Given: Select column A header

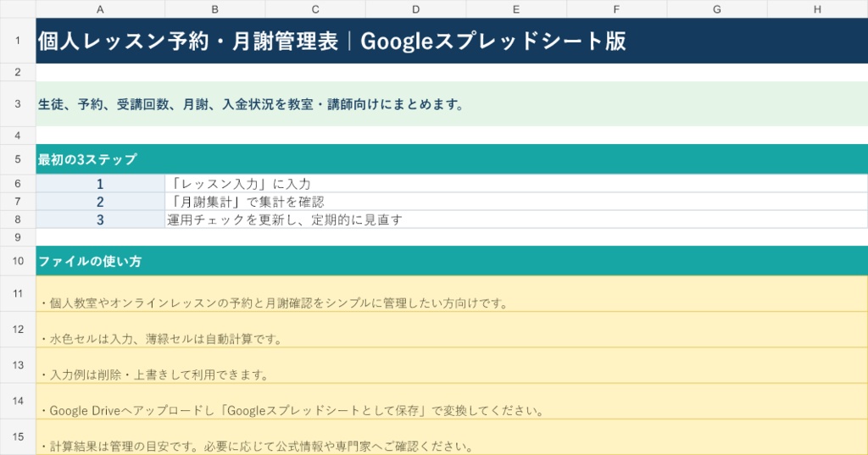Looking at the screenshot, I should click(100, 8).
